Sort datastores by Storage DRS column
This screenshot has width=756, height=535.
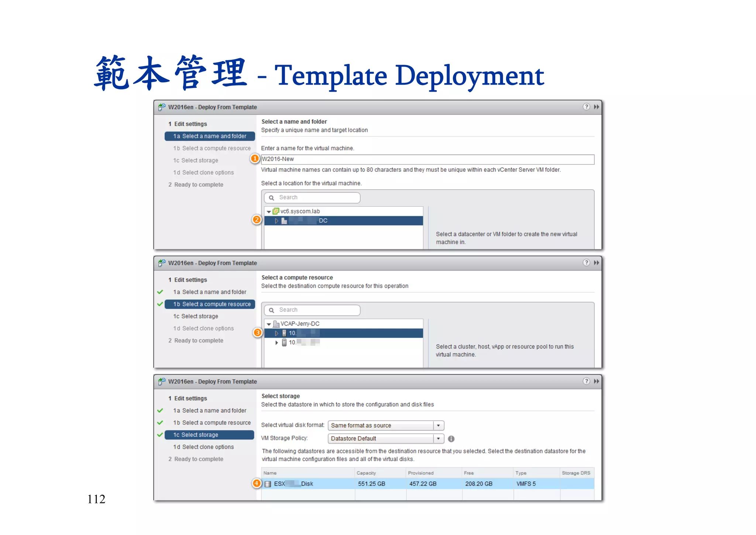pos(577,473)
